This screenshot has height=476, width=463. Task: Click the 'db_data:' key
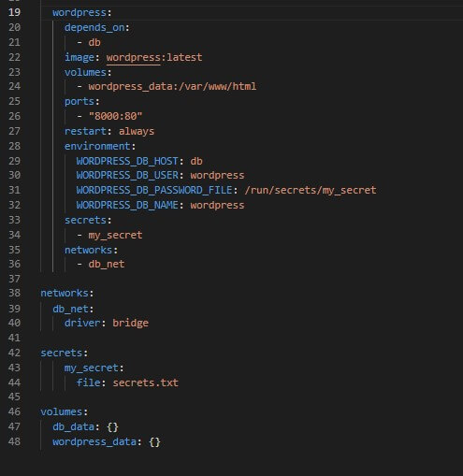(x=76, y=426)
